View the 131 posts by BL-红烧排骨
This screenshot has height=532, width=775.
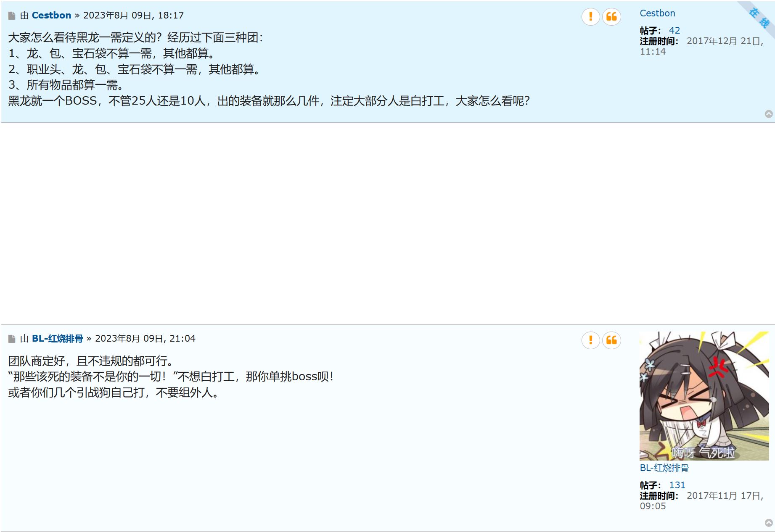[677, 485]
